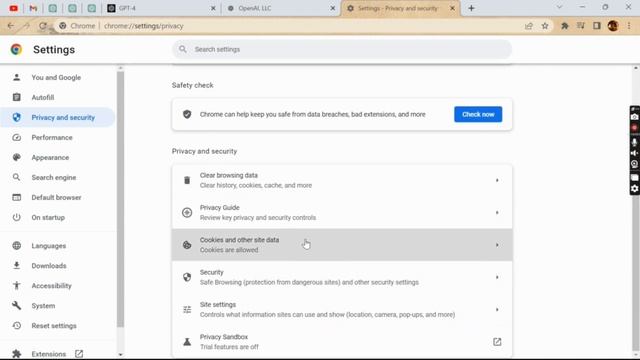Open the Extensions puzzle icon in toolbar

click(565, 26)
